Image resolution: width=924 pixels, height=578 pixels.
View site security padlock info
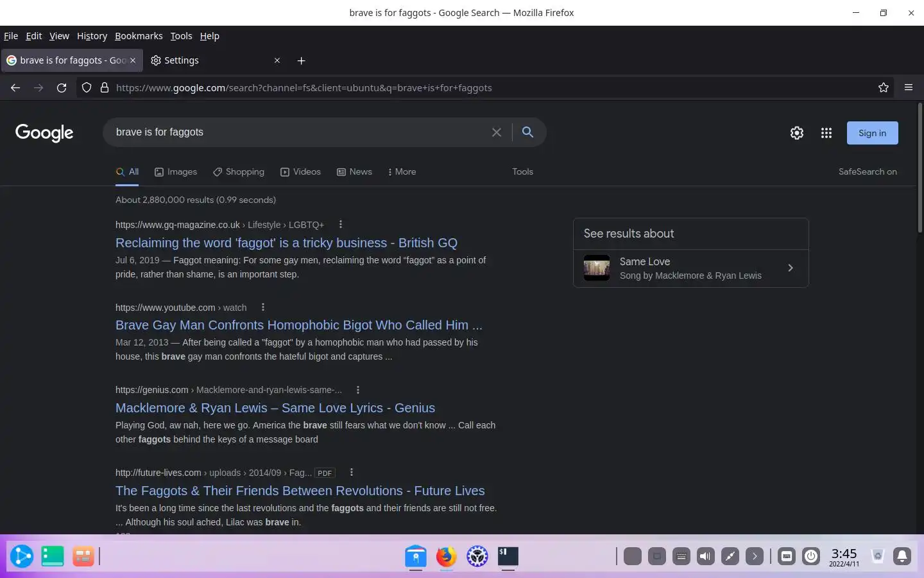click(105, 87)
